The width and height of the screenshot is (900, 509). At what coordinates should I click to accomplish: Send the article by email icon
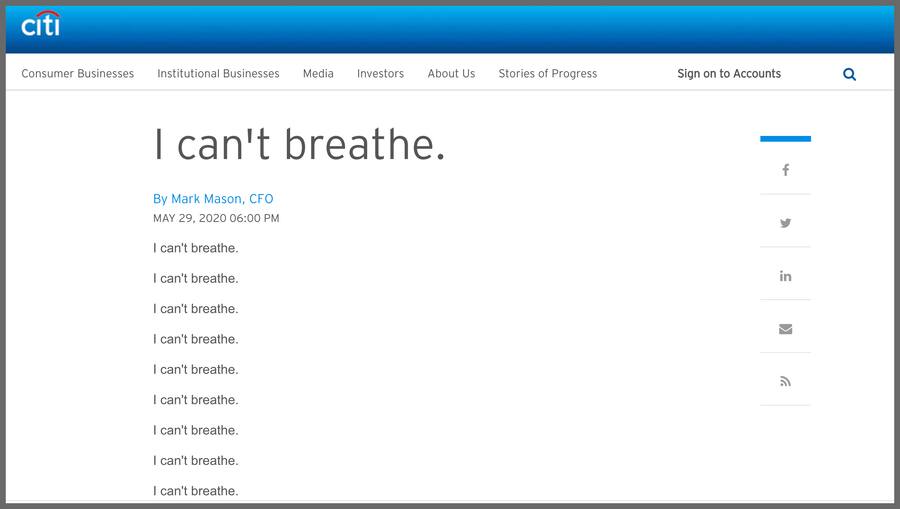785,329
